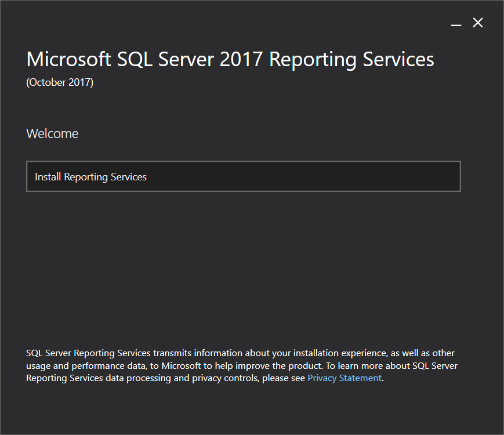This screenshot has height=435, width=504.
Task: Click the blank area below Install option
Action: (x=244, y=261)
